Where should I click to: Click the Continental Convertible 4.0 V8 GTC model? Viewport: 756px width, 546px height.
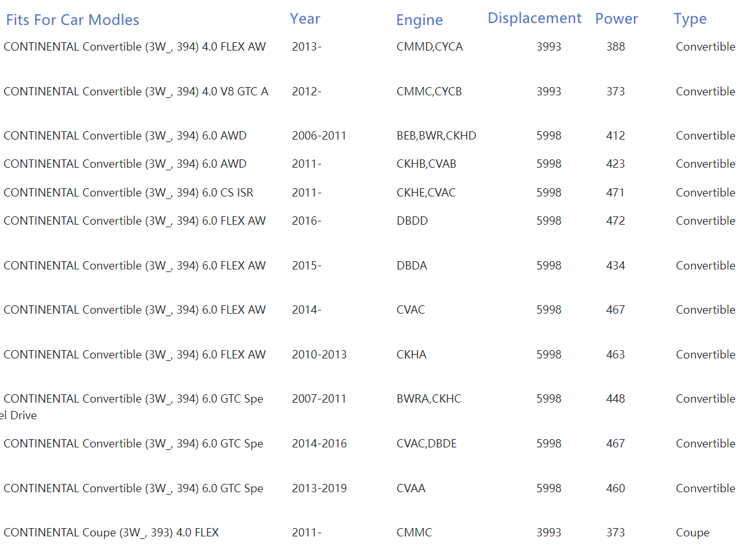(x=136, y=92)
